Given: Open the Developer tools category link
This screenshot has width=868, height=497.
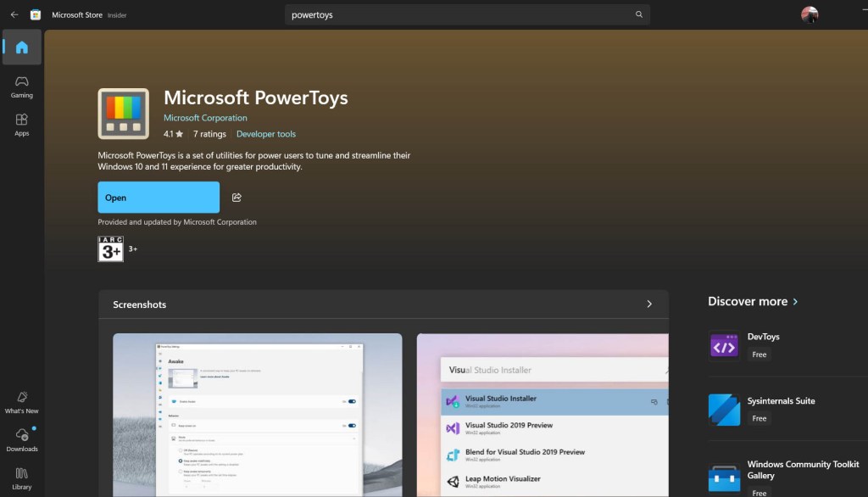Looking at the screenshot, I should point(265,133).
